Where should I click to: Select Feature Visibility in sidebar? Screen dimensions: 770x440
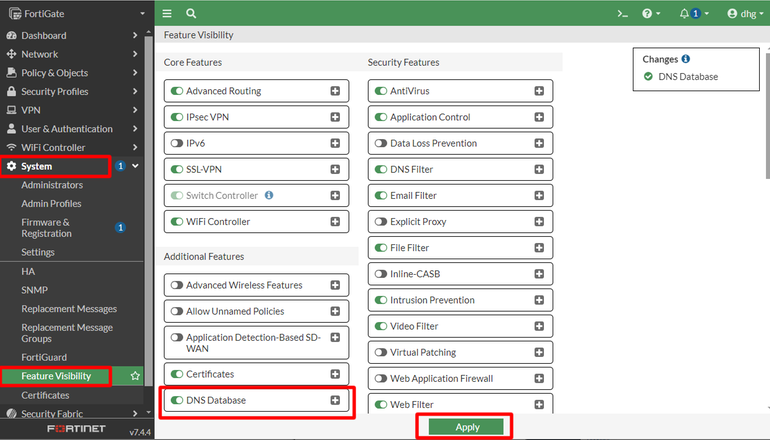click(56, 376)
